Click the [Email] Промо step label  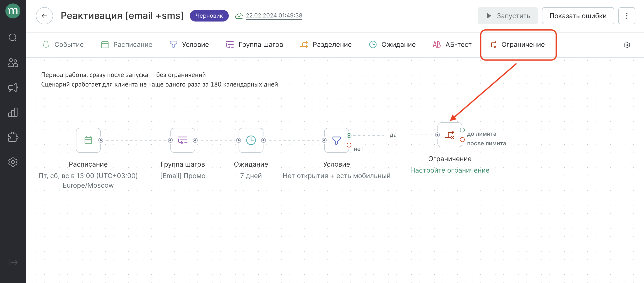(x=183, y=176)
